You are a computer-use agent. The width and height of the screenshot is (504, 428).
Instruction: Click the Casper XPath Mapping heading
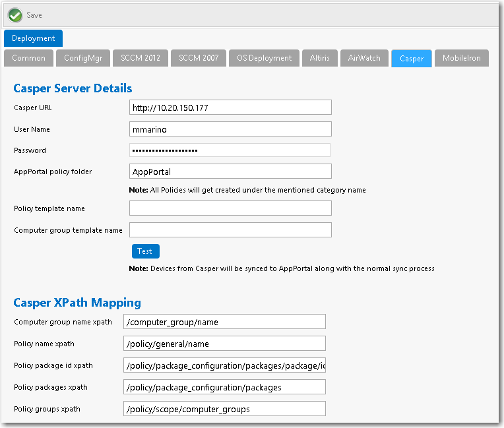(77, 303)
